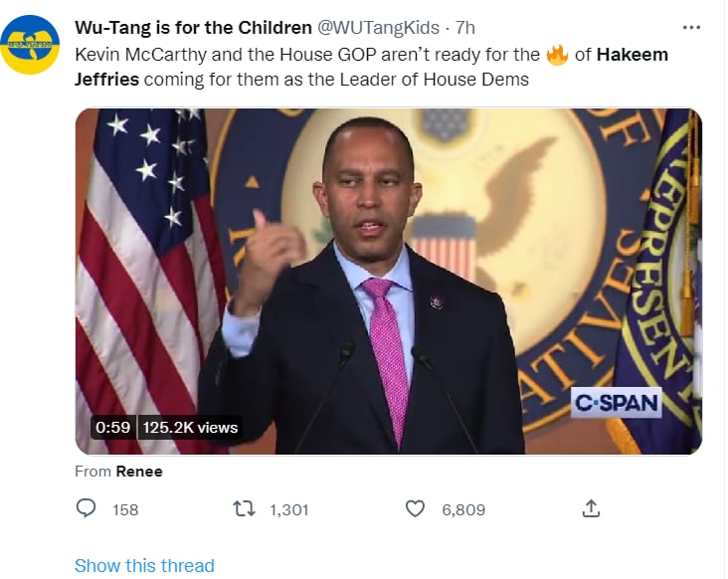Play the Hakeem Jeffries video
The image size is (728, 579).
pyautogui.click(x=389, y=282)
